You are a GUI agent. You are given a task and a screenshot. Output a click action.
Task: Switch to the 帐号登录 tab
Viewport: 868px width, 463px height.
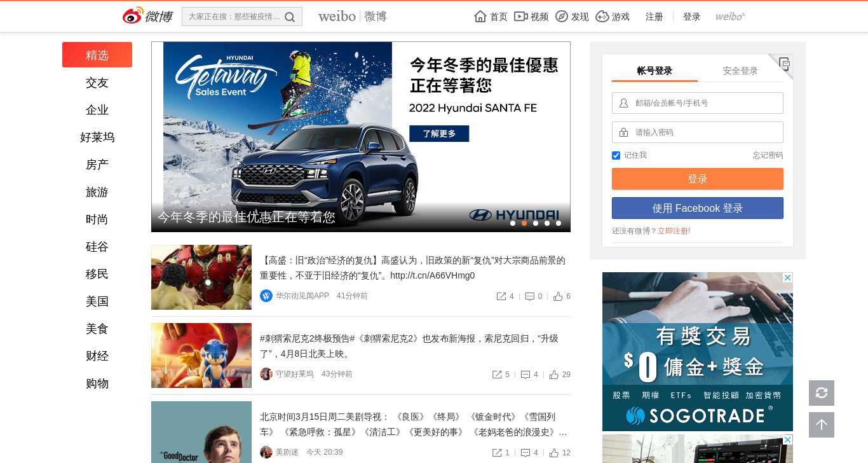tap(654, 71)
